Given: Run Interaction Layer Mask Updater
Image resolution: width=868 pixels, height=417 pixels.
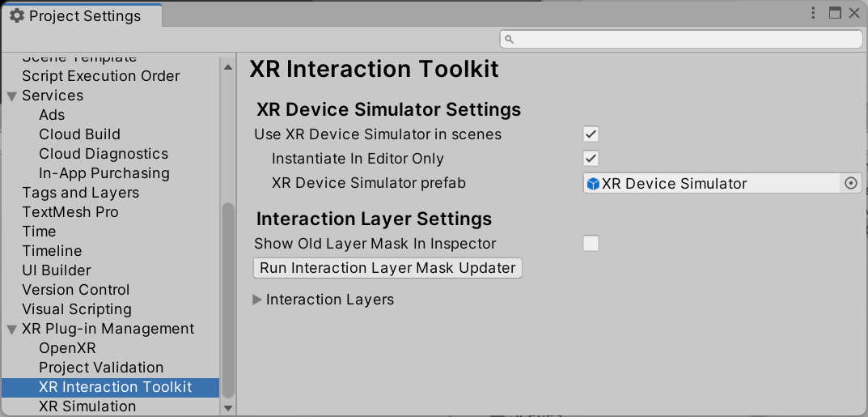Looking at the screenshot, I should tap(387, 268).
